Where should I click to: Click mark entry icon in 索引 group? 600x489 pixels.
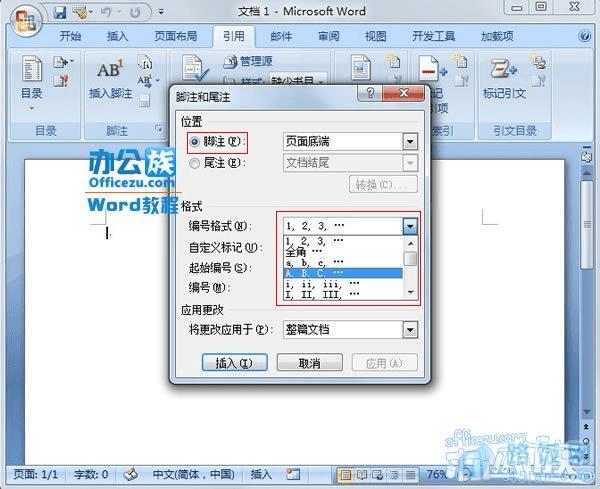432,68
